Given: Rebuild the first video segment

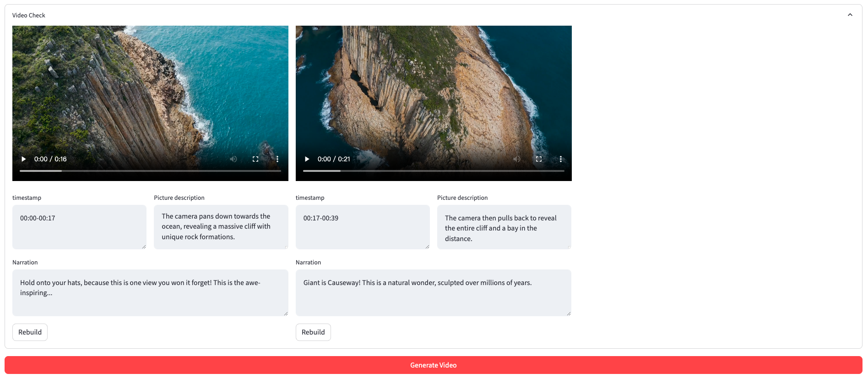Looking at the screenshot, I should point(30,332).
